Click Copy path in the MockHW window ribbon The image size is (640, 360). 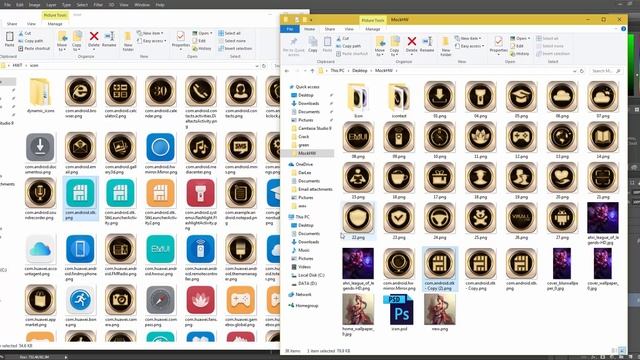coord(348,46)
